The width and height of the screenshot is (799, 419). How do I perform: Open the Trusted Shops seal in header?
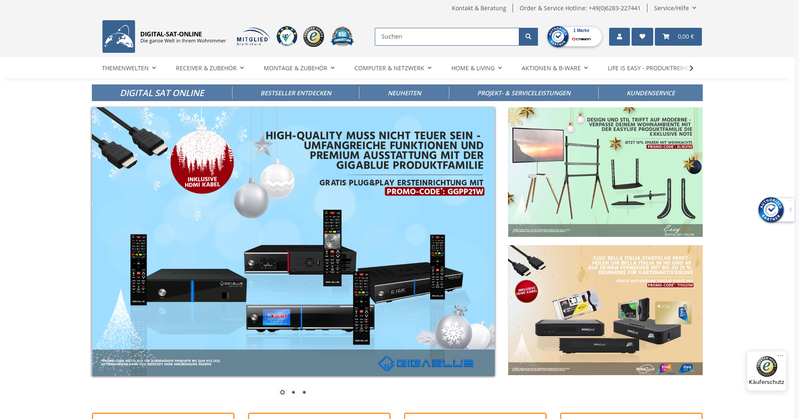[313, 37]
